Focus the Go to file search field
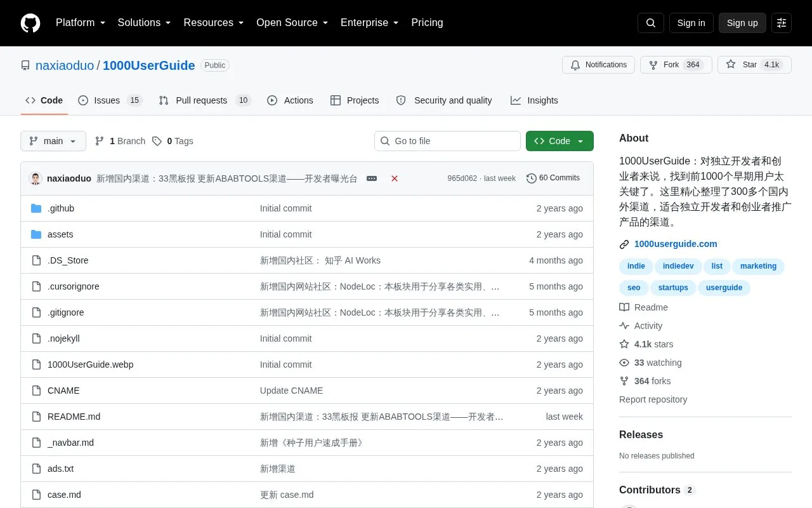This screenshot has width=812, height=508. [447, 141]
